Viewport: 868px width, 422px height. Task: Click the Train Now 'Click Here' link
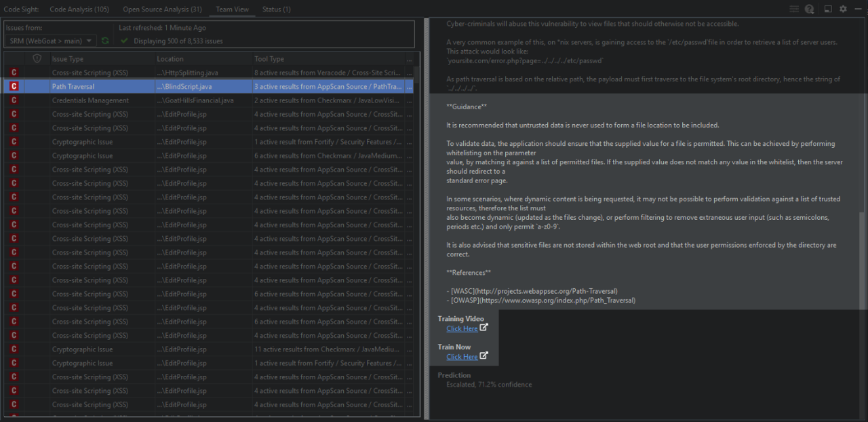point(462,357)
